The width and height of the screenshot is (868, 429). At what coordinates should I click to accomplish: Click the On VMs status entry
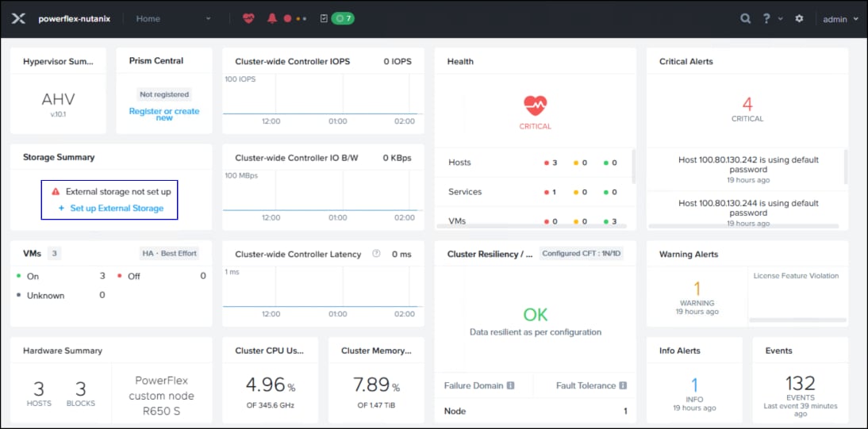[61, 276]
